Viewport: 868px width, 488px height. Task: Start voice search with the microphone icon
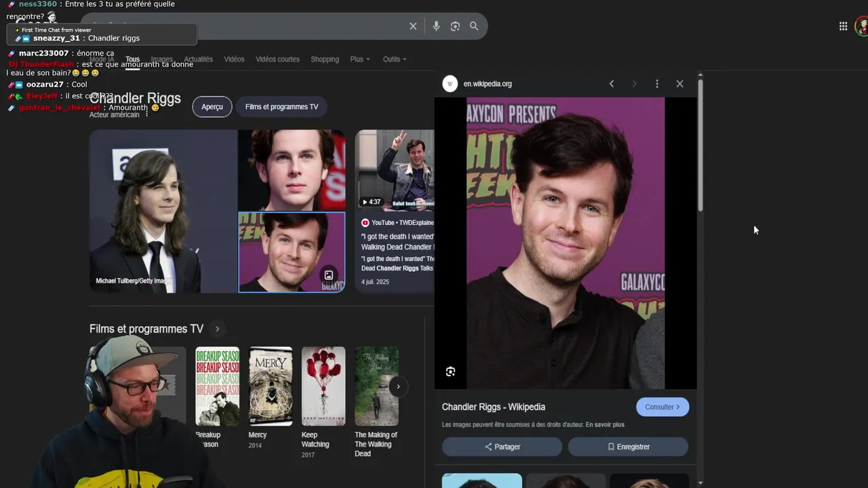[x=436, y=26]
